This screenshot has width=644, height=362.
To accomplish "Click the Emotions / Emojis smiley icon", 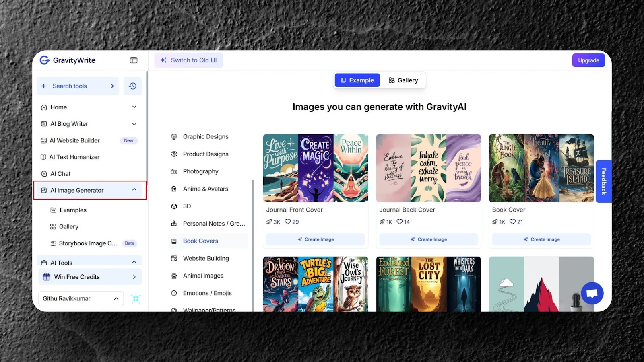I will click(174, 293).
